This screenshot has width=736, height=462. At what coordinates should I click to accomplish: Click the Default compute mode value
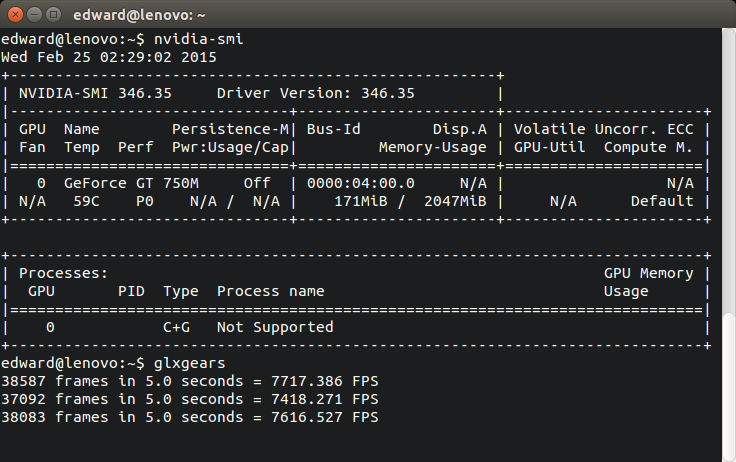661,201
